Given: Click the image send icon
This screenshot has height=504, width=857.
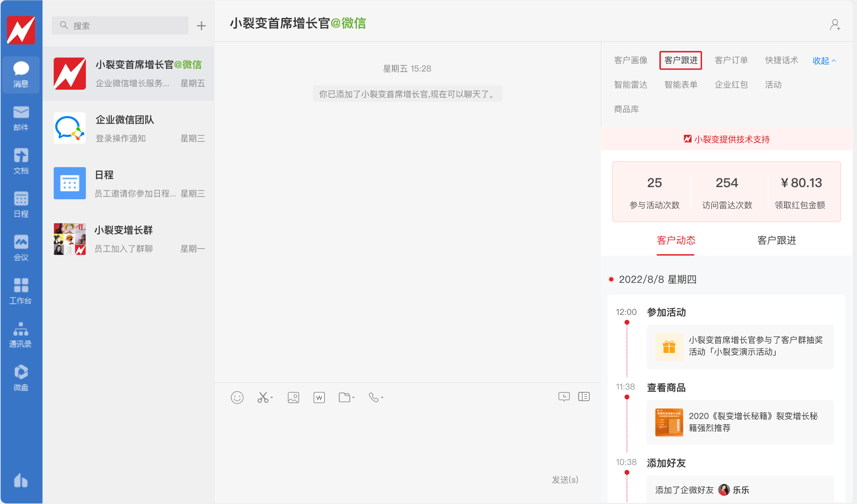Looking at the screenshot, I should (x=294, y=397).
